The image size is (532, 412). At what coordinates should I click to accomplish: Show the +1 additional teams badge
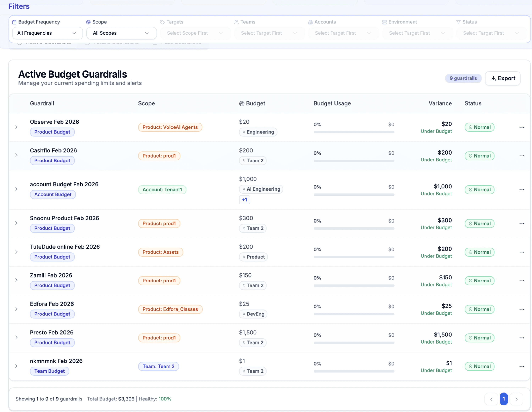coord(244,200)
